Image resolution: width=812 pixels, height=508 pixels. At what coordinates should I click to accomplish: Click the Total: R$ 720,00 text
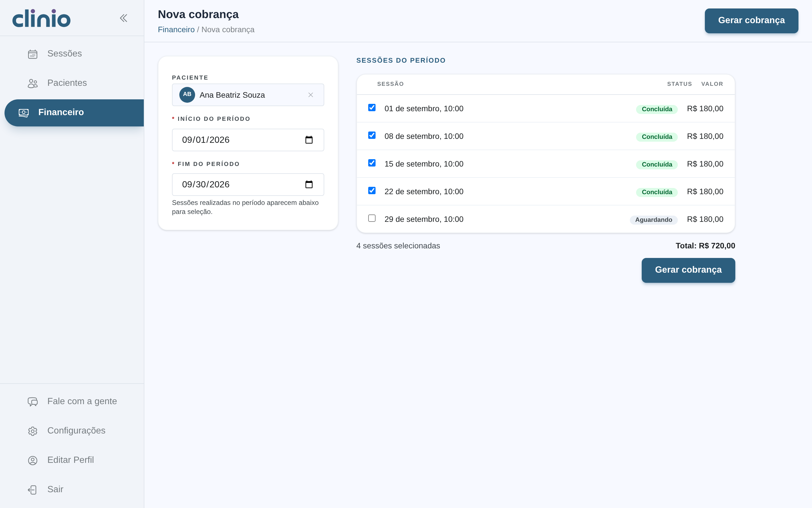point(705,246)
